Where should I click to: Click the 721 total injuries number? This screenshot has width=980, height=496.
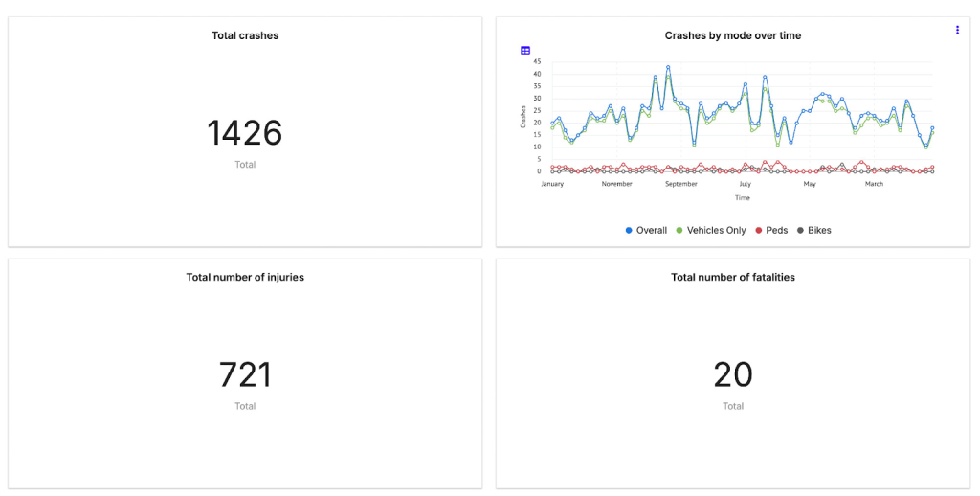point(245,375)
